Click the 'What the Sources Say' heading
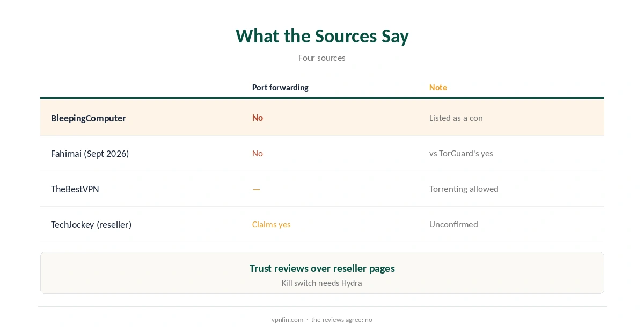Screen dimensions: 644x330 (x=322, y=36)
